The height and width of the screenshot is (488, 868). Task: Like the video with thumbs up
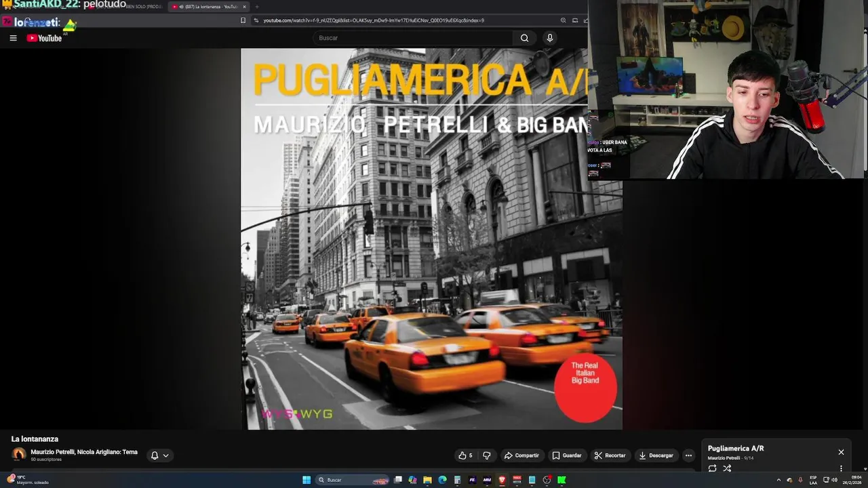click(x=465, y=455)
